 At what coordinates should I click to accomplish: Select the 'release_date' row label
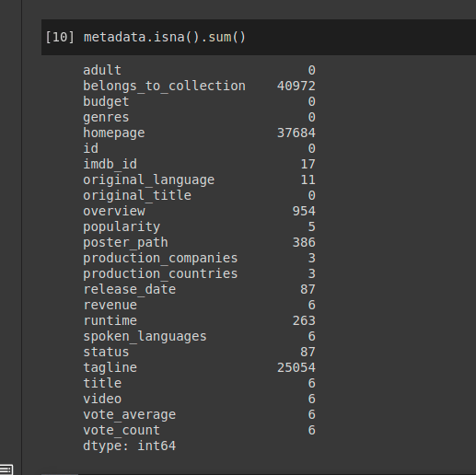pos(129,289)
